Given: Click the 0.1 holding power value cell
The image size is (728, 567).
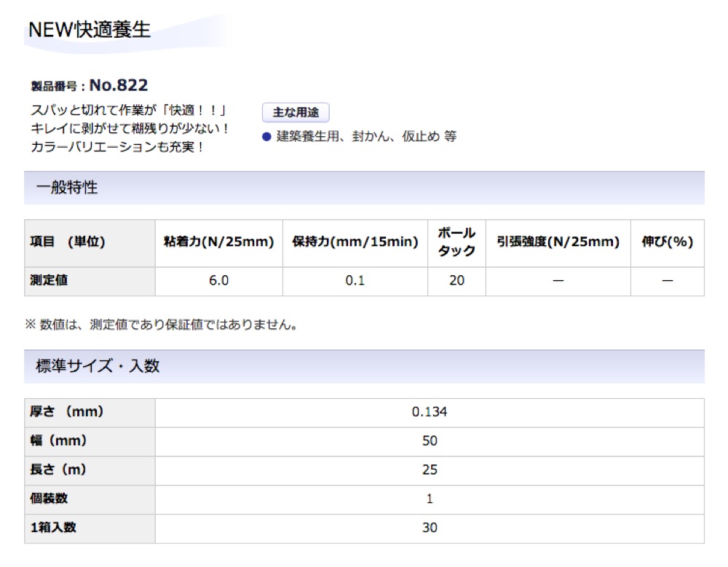Looking at the screenshot, I should tap(355, 281).
